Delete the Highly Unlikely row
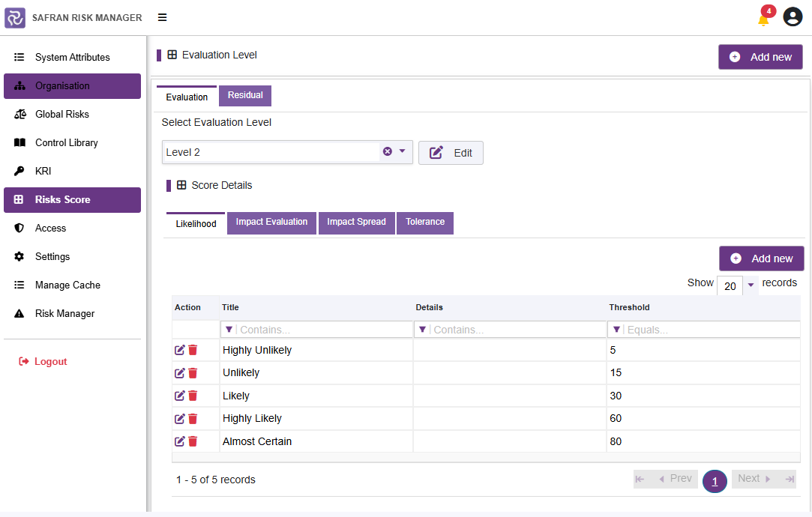812x517 pixels. 193,351
